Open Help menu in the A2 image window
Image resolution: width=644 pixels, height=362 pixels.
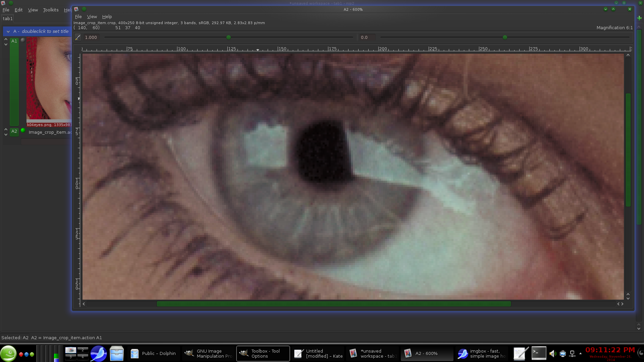click(x=107, y=17)
